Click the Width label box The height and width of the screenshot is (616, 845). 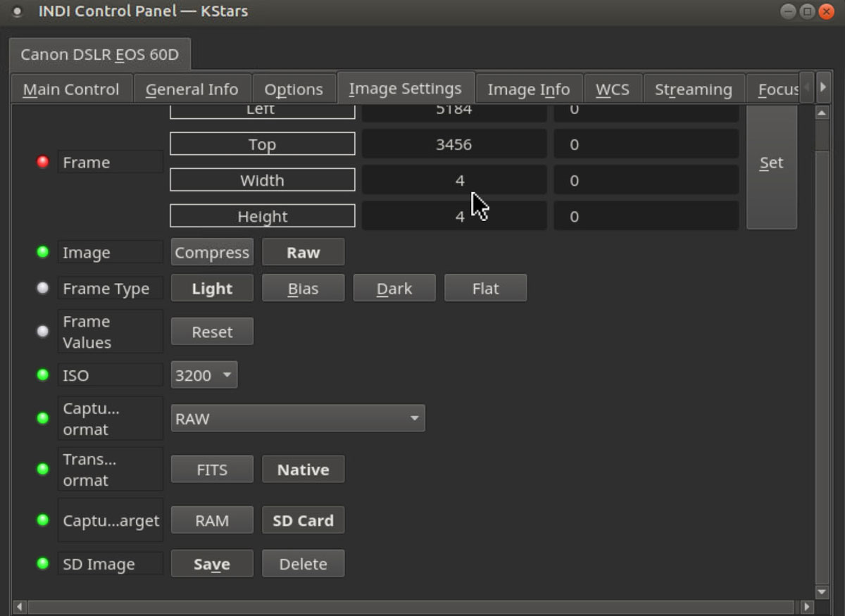(x=263, y=180)
